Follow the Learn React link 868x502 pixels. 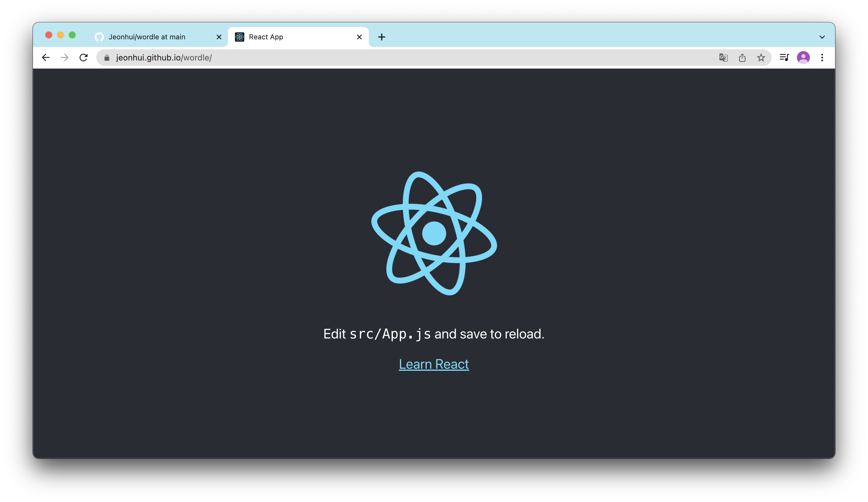[434, 364]
